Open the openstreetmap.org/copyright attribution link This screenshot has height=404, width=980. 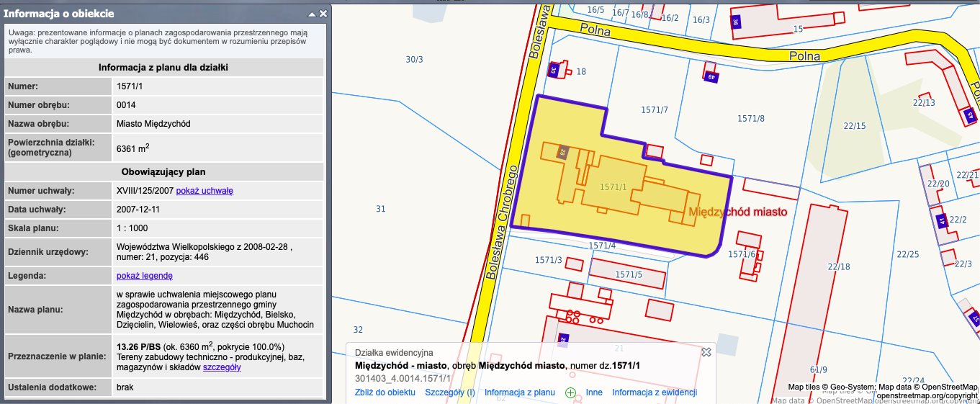[x=927, y=396]
